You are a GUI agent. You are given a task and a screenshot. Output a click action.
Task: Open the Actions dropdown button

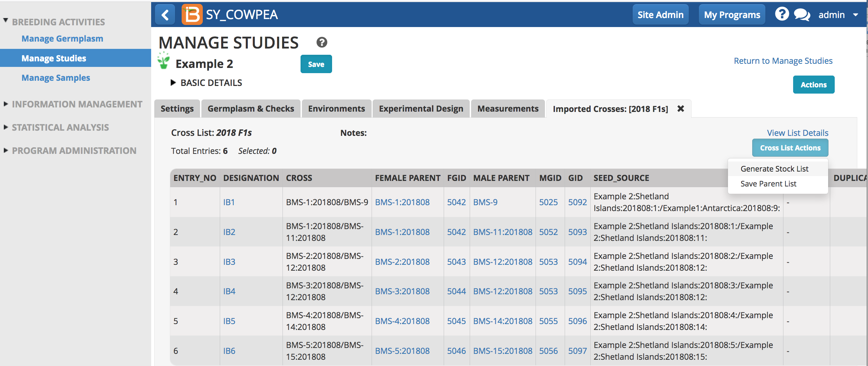click(x=814, y=85)
